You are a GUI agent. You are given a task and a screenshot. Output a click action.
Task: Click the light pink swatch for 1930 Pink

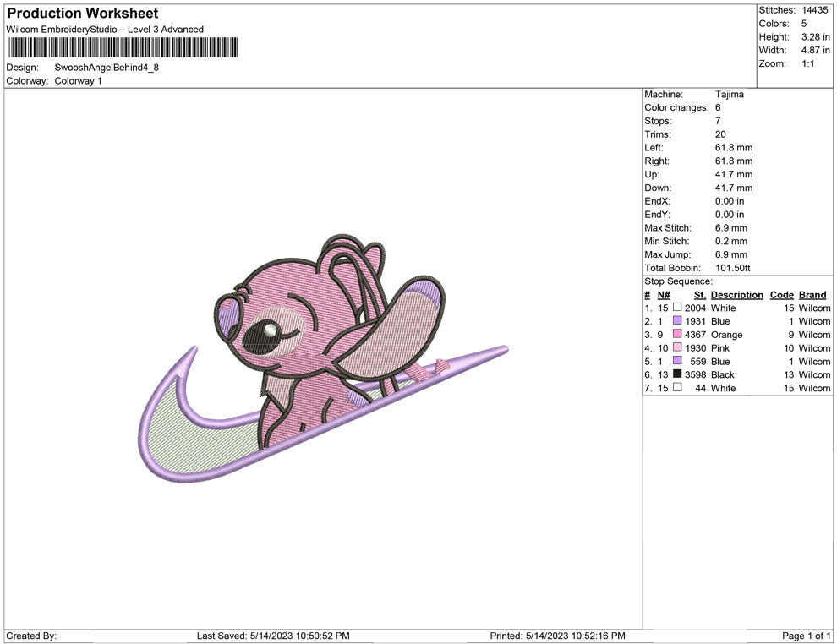click(x=677, y=347)
